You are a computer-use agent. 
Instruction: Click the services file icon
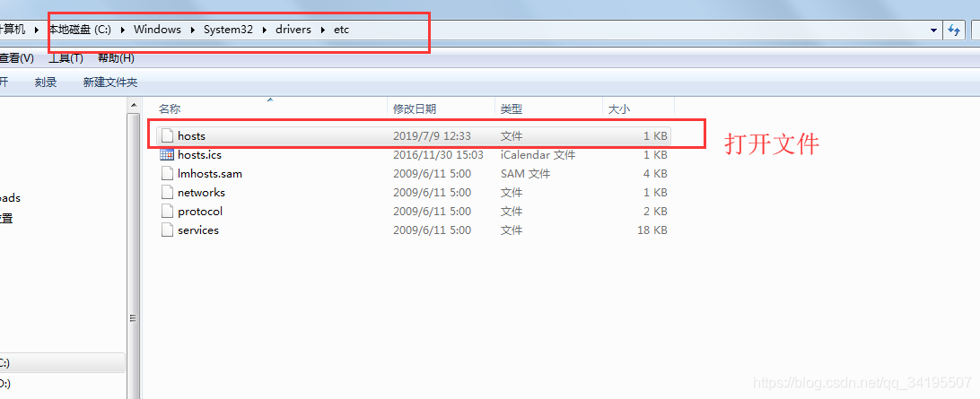point(166,230)
